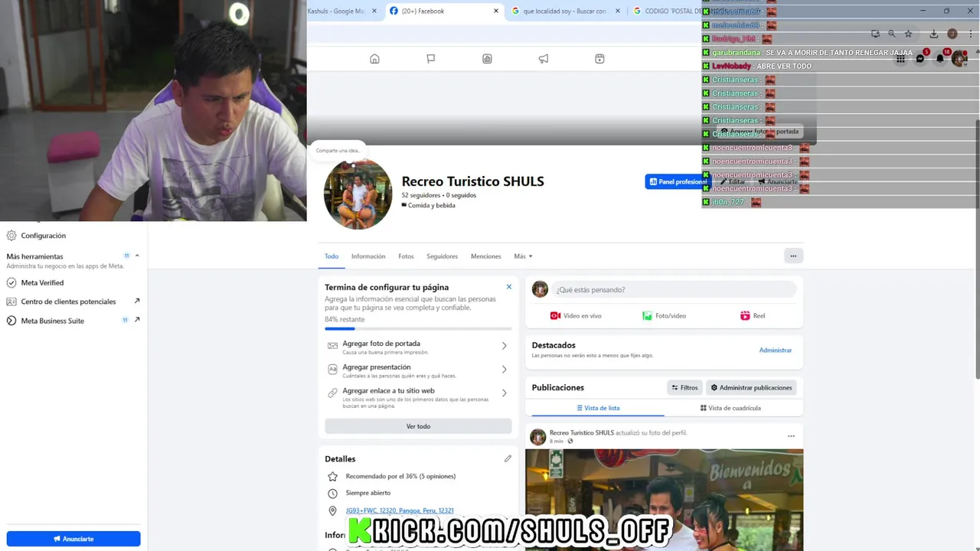Image resolution: width=980 pixels, height=551 pixels.
Task: Open the Filtros button
Action: (x=684, y=387)
